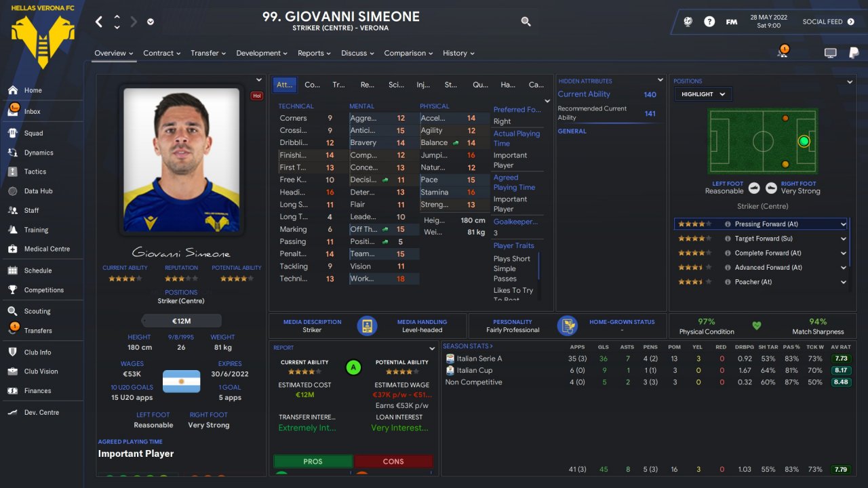Switch to the Contract tab
This screenshot has height=488, width=868.
click(161, 53)
